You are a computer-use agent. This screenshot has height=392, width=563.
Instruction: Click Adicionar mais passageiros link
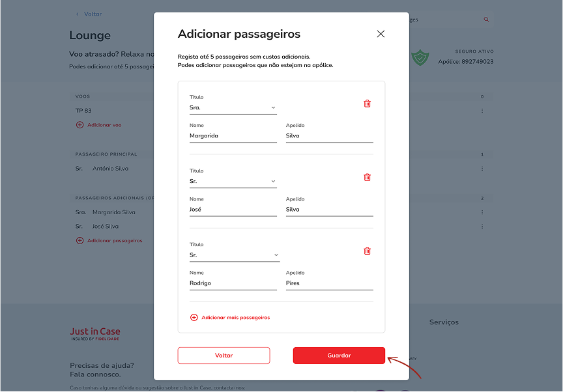coord(235,318)
